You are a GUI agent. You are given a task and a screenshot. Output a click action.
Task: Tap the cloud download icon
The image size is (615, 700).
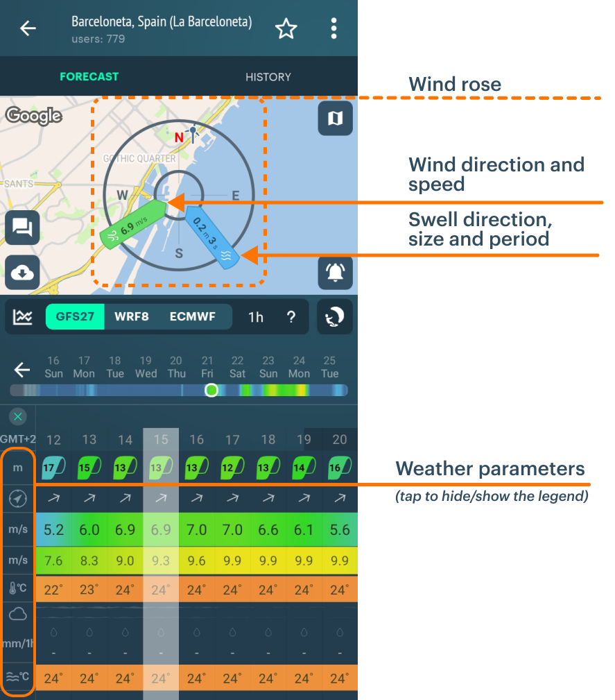22,273
